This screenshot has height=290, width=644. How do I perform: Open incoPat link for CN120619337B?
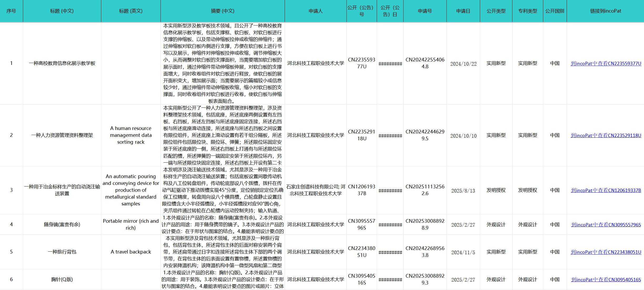606,190
